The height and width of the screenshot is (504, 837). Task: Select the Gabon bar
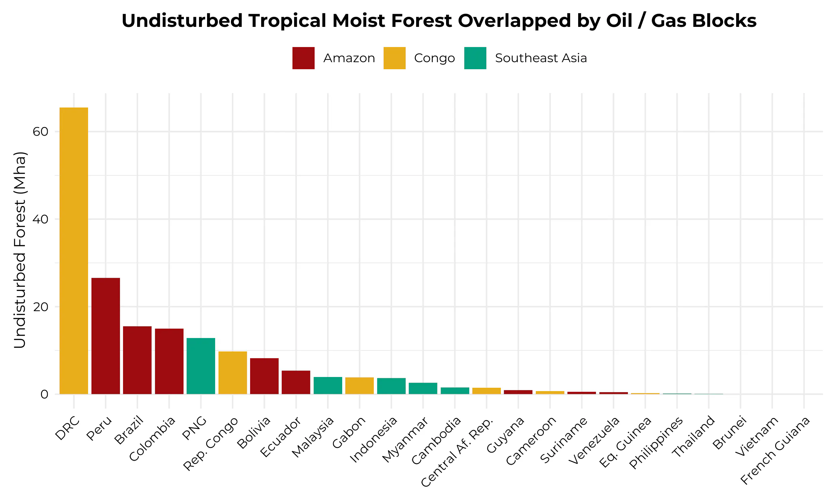(359, 385)
